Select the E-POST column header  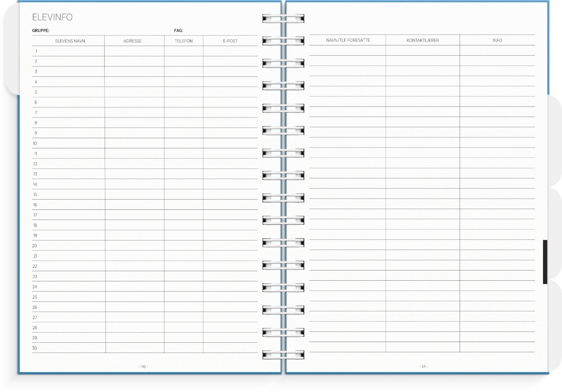pos(230,41)
